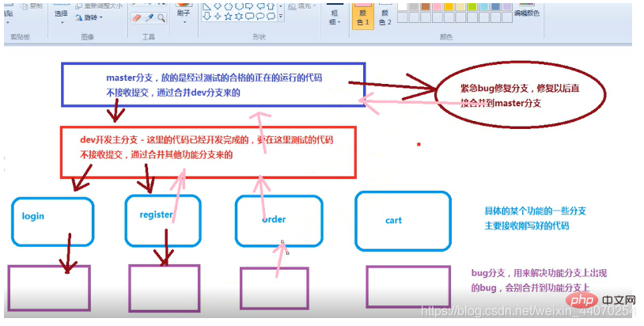The image size is (644, 326).
Task: Pick the lime green color swatch
Action: 472,6
